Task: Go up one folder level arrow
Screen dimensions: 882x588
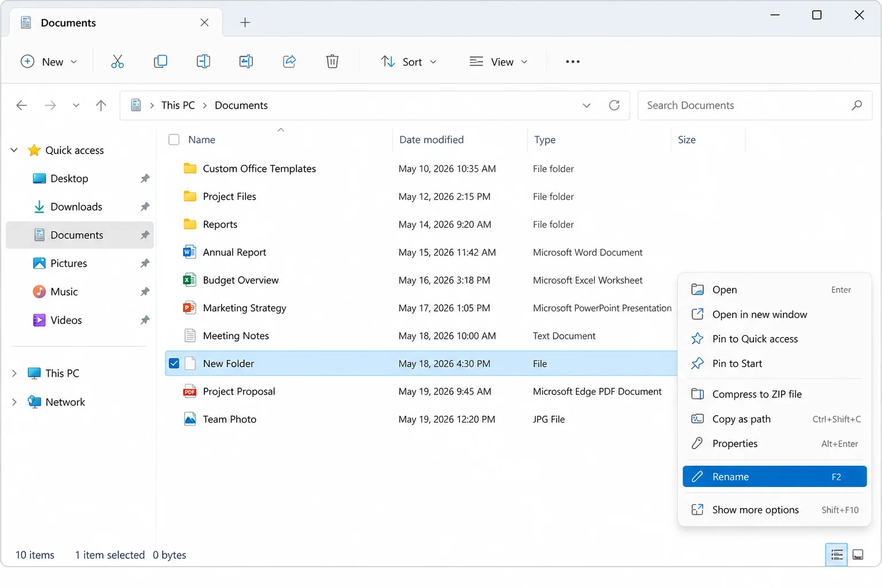Action: click(101, 105)
